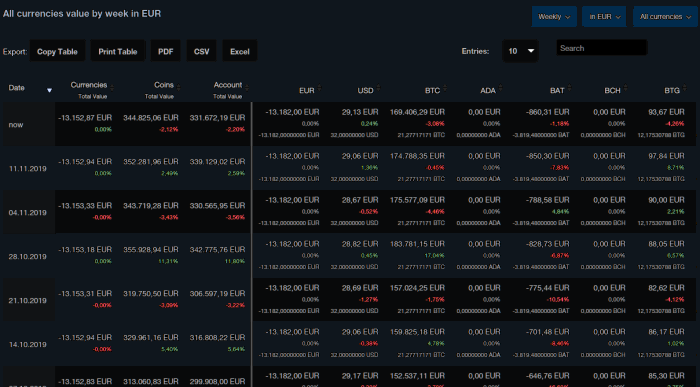
Task: Click account value 331.672,19 EUR
Action: (217, 118)
